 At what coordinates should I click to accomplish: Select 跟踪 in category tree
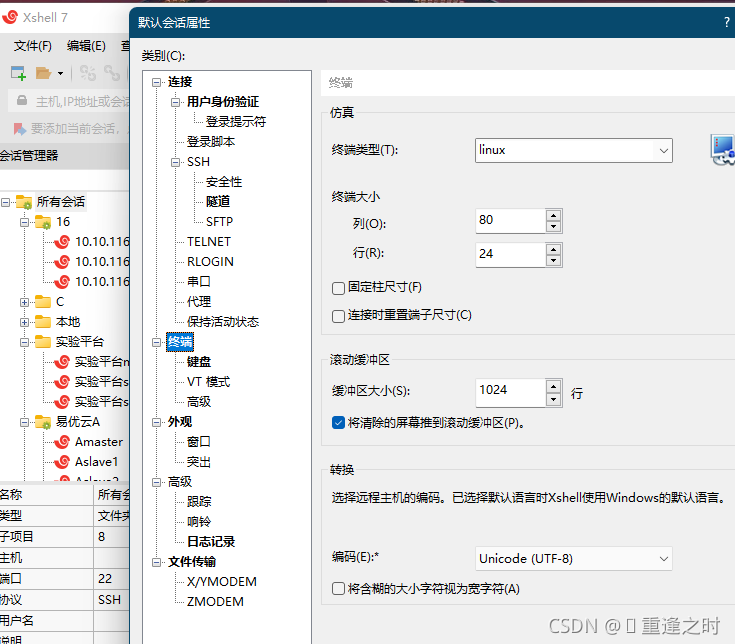[x=199, y=502]
